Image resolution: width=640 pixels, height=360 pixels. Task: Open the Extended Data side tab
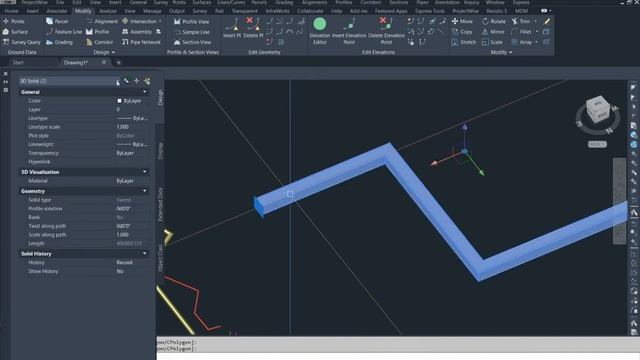160,204
